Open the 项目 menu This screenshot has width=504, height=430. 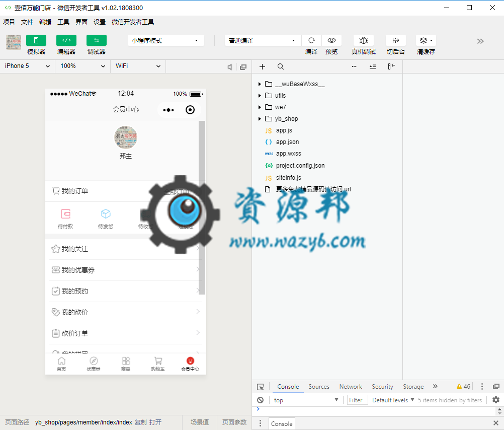pos(9,22)
